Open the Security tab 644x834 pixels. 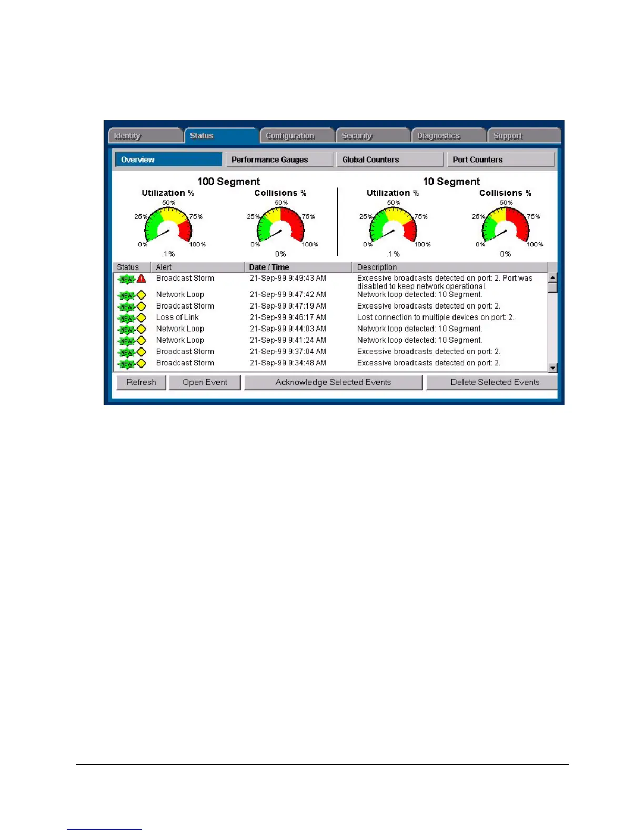373,136
